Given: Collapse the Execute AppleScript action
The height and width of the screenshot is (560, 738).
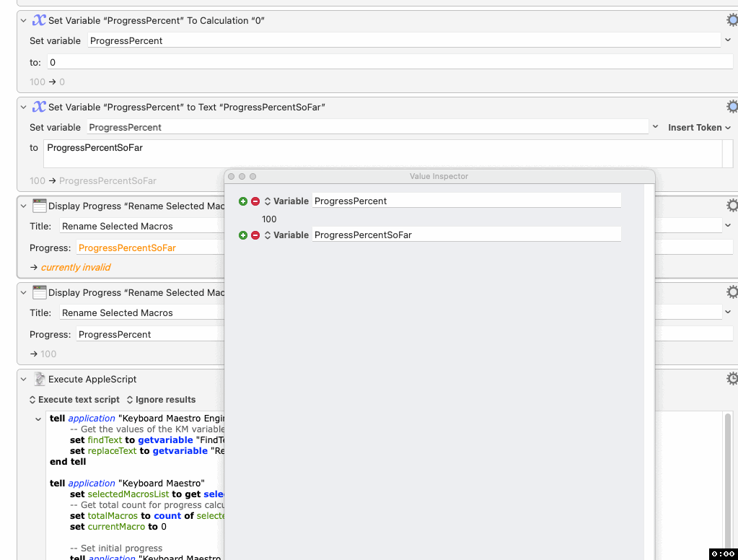Looking at the screenshot, I should click(24, 380).
